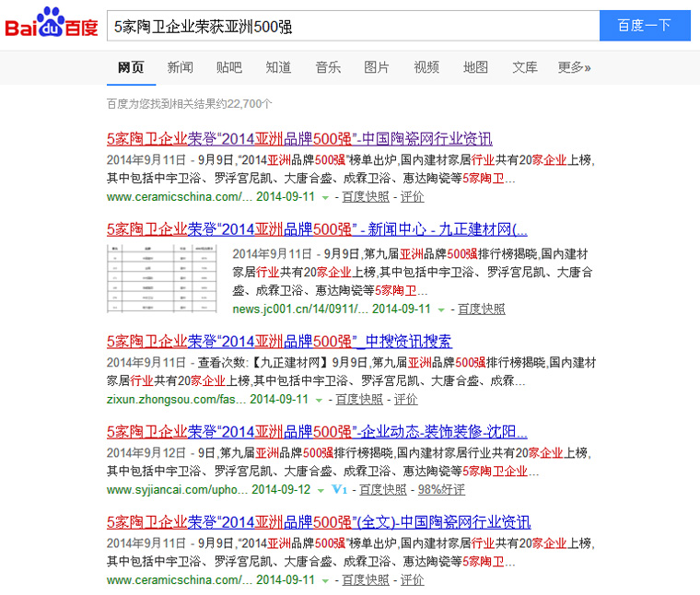
Task: Click the first www.ceramicschina.com/... green URL
Action: point(180,197)
